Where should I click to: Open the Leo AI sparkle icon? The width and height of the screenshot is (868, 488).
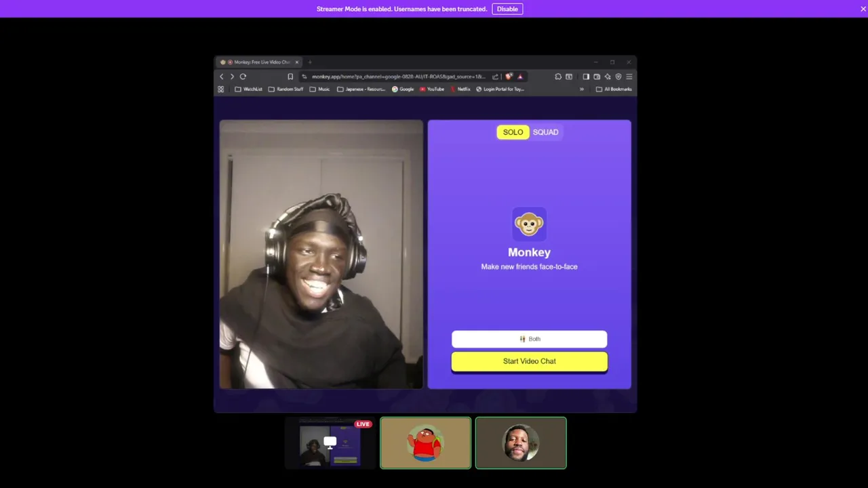coord(608,77)
